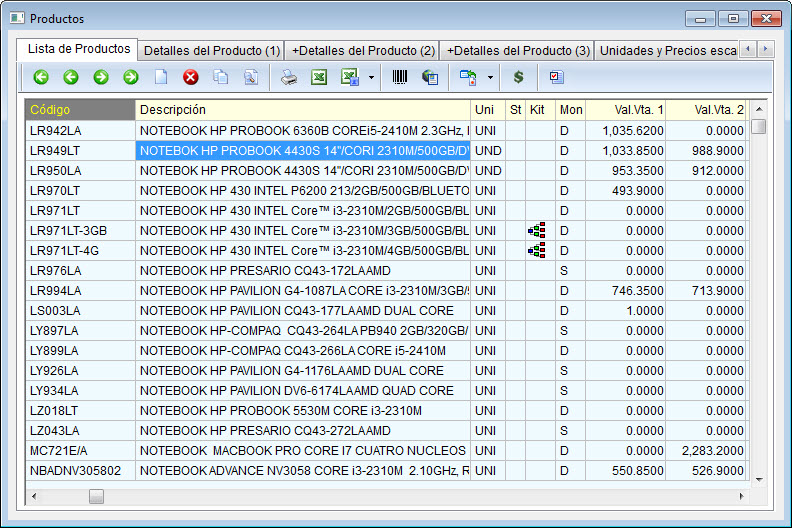792x528 pixels.
Task: Click the kit icon for LR971LT-3GB
Action: tap(536, 230)
